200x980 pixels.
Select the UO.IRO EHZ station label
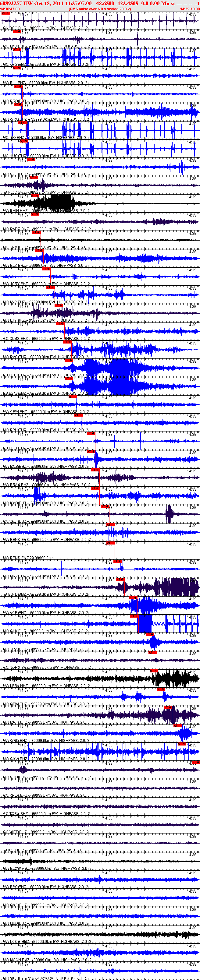coord(45,138)
